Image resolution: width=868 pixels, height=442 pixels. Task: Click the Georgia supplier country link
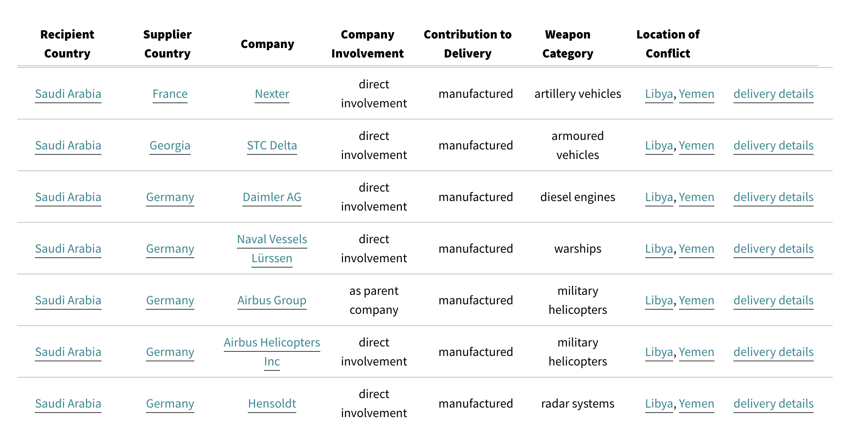click(x=170, y=145)
